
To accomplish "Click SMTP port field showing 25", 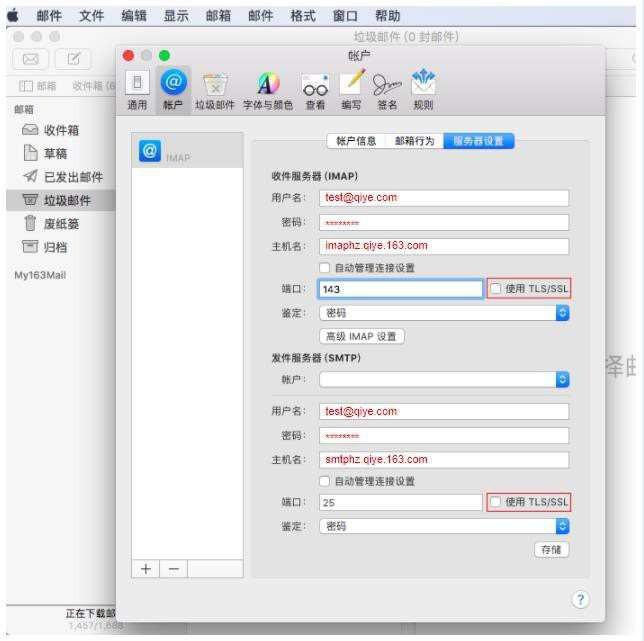I will tap(400, 502).
